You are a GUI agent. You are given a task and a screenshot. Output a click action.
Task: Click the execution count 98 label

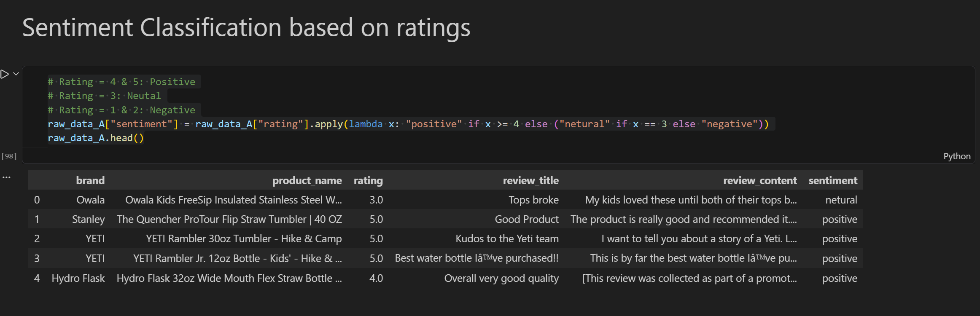coord(9,156)
